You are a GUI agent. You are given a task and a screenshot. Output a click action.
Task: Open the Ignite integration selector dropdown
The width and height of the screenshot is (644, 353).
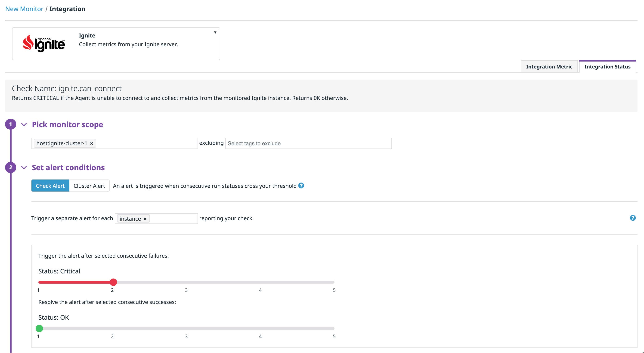tap(215, 32)
